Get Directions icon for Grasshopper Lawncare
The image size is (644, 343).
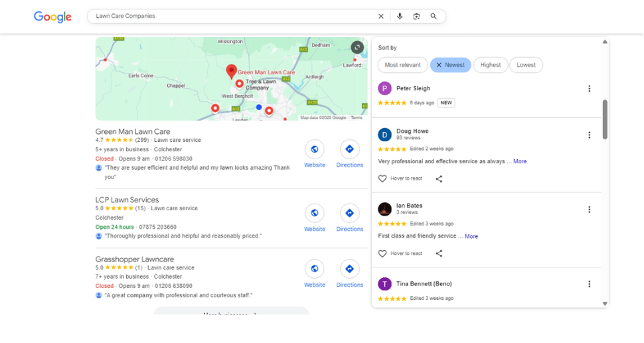tap(349, 269)
